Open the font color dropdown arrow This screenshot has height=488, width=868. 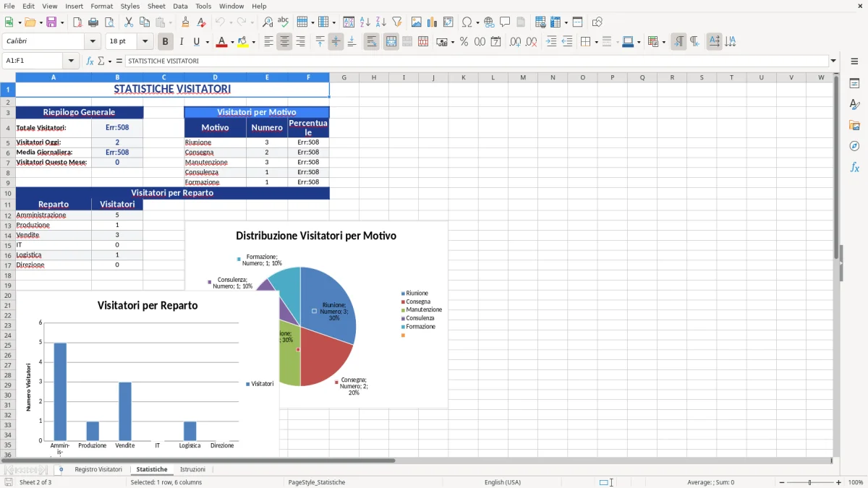(231, 41)
